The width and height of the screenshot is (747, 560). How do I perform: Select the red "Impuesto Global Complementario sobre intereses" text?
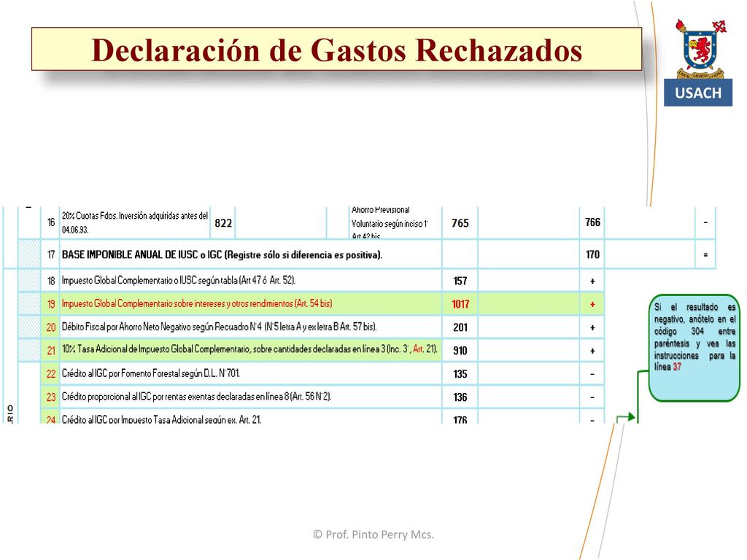click(197, 303)
